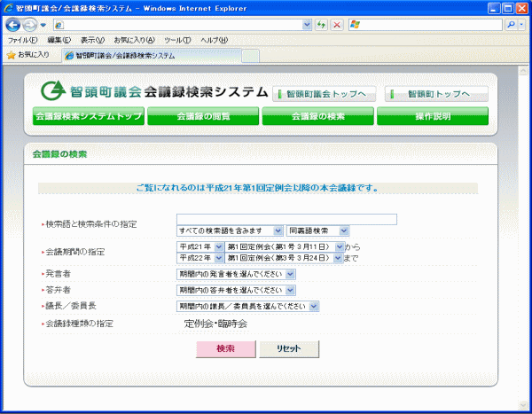Open the 同義語検索 dropdown
Screen dimensions: 532x414
(x=318, y=230)
